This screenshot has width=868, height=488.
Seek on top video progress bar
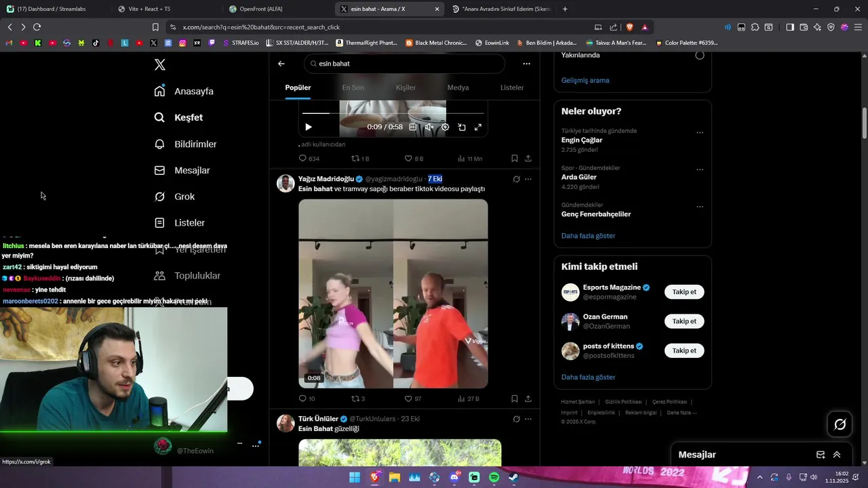393,113
